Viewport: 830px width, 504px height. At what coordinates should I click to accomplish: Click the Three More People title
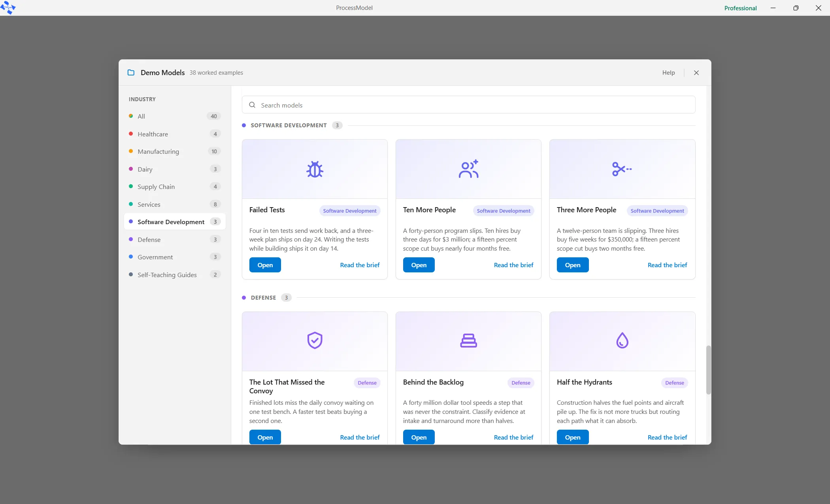tap(586, 210)
